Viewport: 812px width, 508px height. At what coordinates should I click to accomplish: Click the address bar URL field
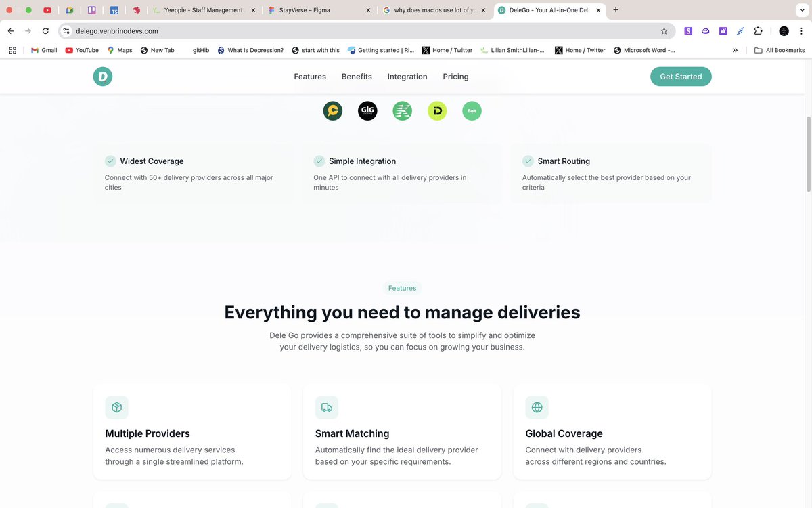[x=365, y=31]
